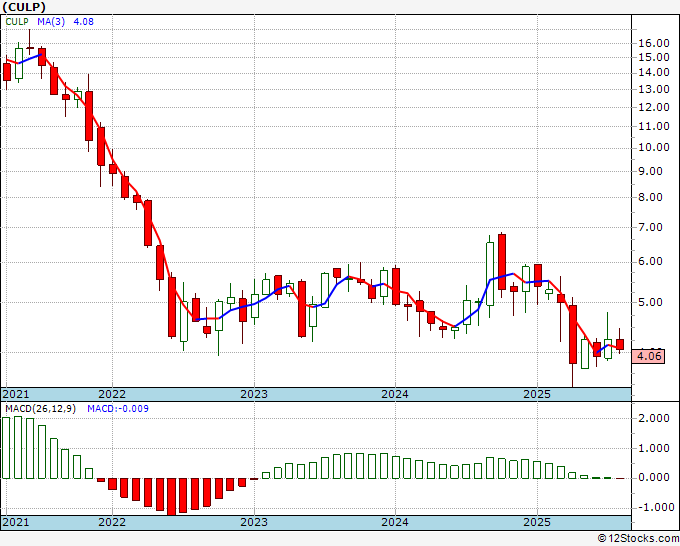This screenshot has width=680, height=546.
Task: Click the 6.00 price axis label
Action: (x=650, y=262)
